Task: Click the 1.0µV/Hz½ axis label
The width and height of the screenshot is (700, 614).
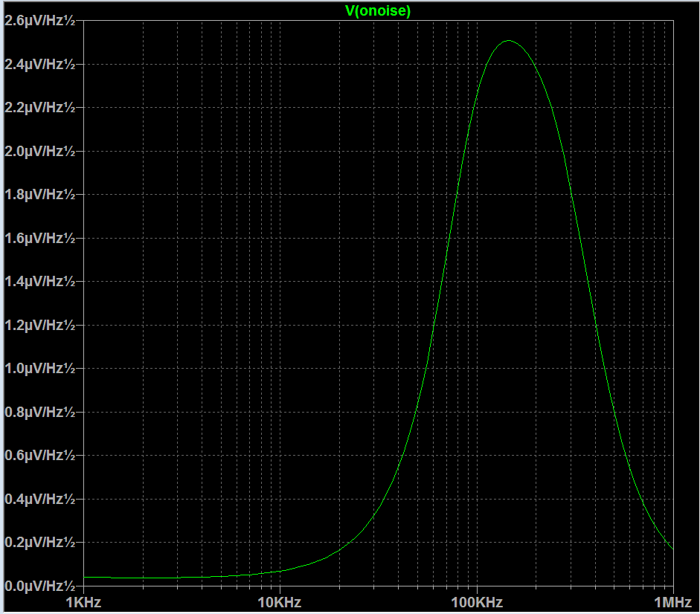Action: coord(39,369)
